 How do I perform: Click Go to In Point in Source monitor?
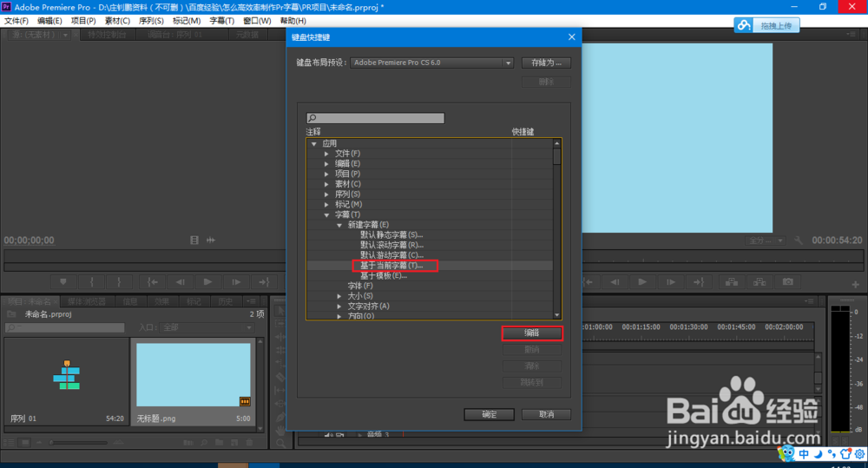[152, 282]
